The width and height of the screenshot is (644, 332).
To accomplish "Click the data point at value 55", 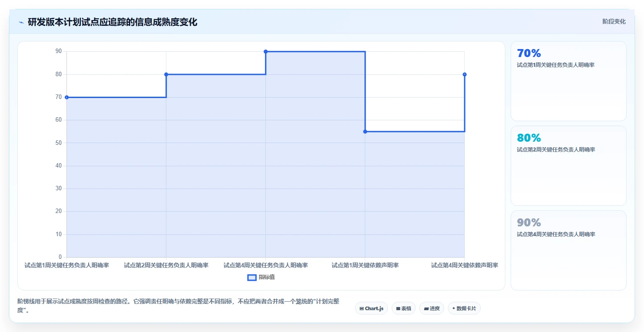I will tap(365, 131).
